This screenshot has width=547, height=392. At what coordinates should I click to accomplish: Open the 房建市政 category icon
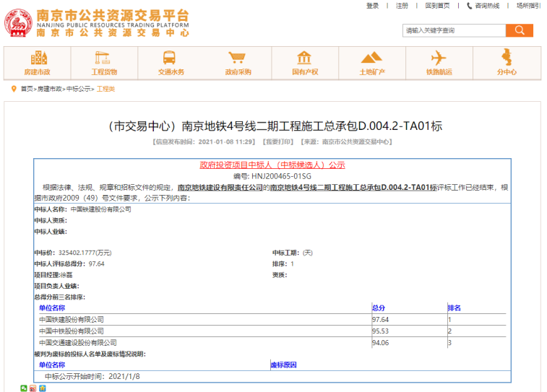point(38,59)
